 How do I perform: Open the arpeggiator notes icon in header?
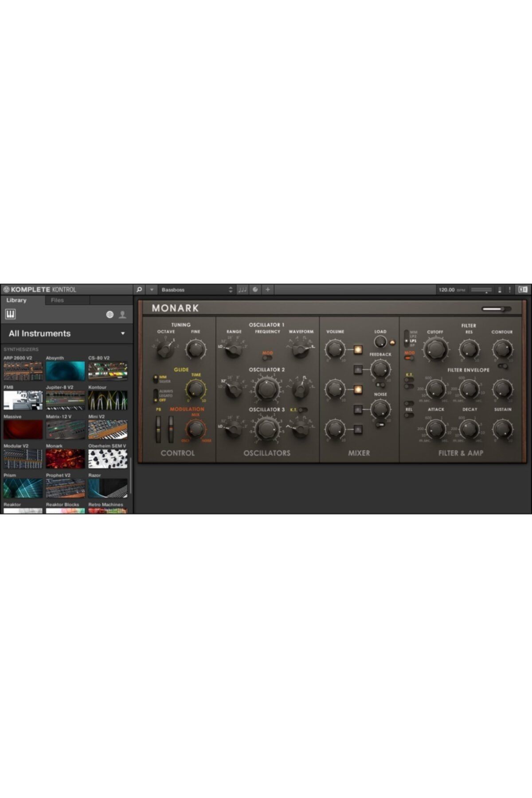pyautogui.click(x=242, y=289)
